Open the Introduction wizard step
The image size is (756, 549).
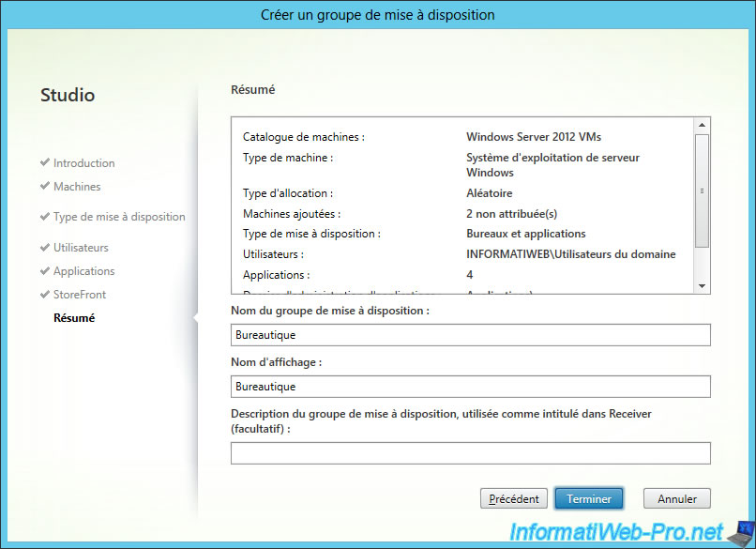(83, 163)
